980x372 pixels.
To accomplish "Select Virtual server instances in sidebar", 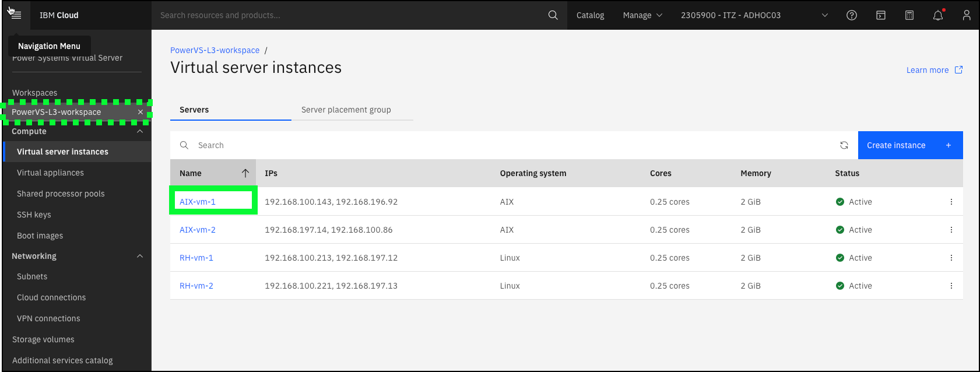I will 77,152.
